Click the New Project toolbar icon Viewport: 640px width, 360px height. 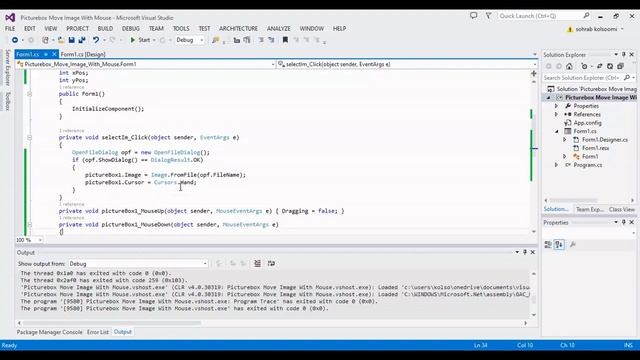click(45, 40)
